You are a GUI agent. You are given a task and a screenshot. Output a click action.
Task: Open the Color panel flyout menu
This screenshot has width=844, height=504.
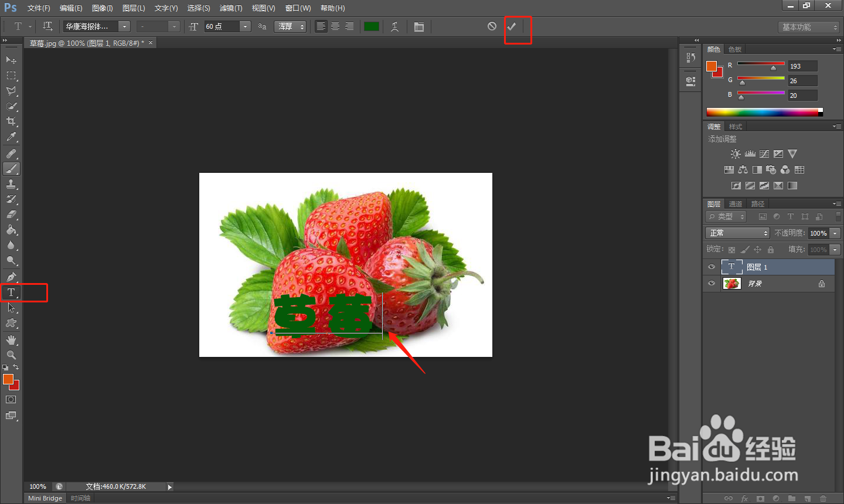pyautogui.click(x=837, y=49)
